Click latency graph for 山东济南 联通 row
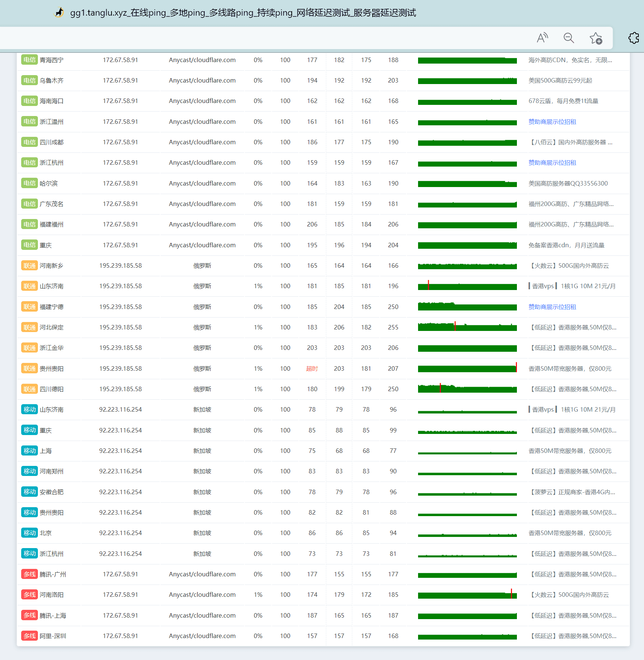Screen dimensions: 644x660 tap(467, 286)
